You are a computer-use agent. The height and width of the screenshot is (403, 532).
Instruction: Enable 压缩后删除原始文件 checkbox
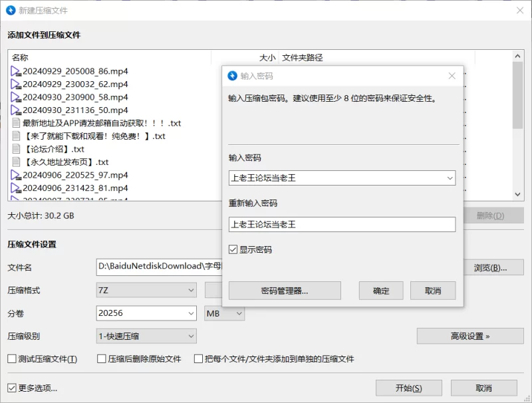102,359
